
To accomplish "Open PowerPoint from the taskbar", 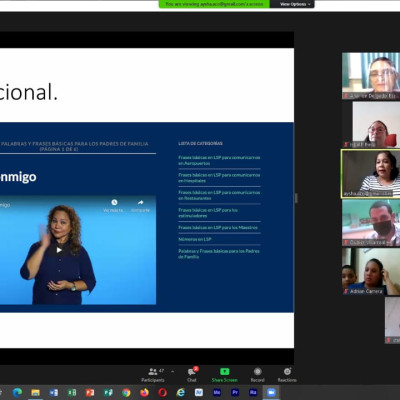I will click(90, 392).
